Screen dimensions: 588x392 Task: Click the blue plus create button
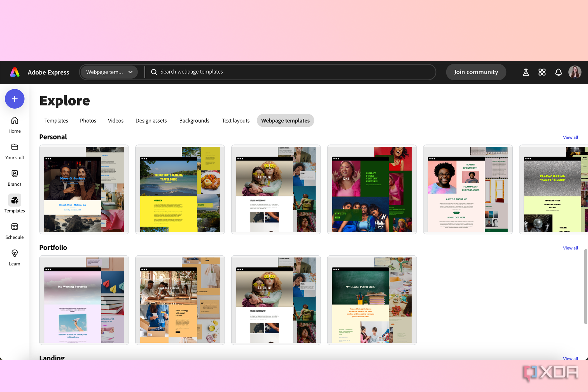tap(15, 99)
